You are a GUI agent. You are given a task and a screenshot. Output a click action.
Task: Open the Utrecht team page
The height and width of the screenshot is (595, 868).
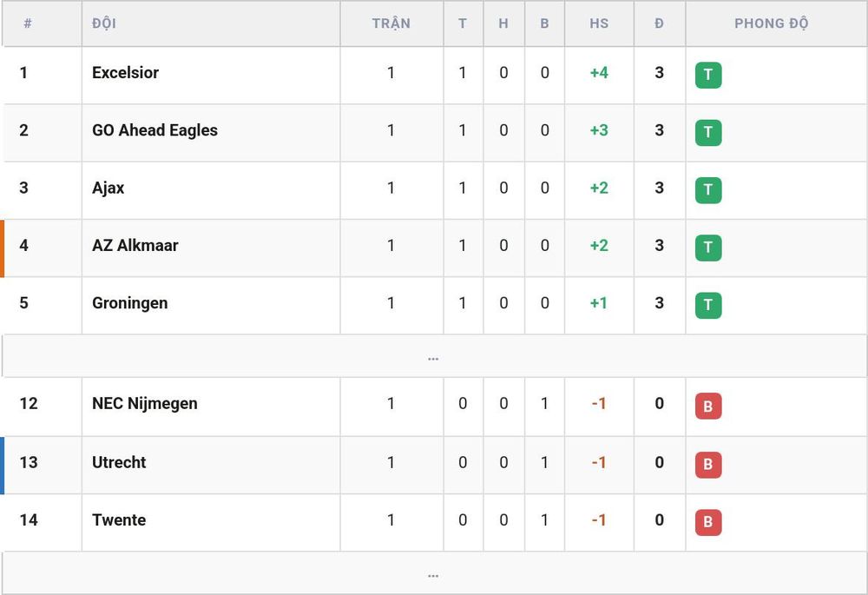(119, 462)
